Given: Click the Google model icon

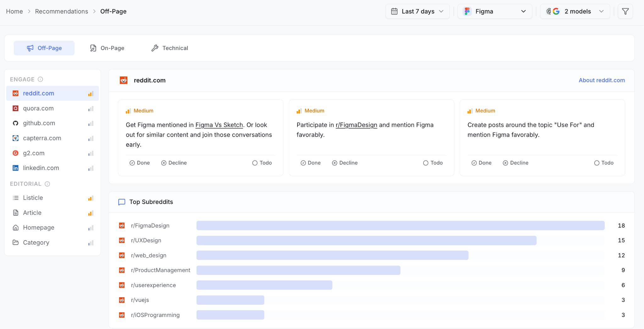Looking at the screenshot, I should click(x=556, y=11).
